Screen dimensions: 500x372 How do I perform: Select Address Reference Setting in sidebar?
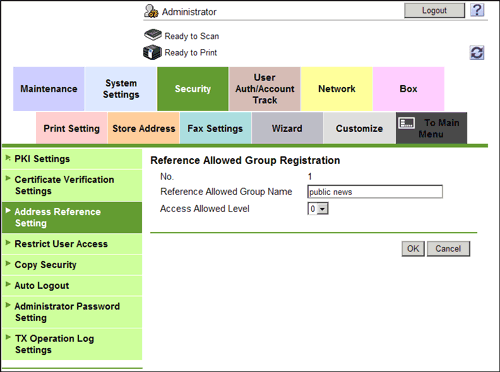(x=72, y=217)
